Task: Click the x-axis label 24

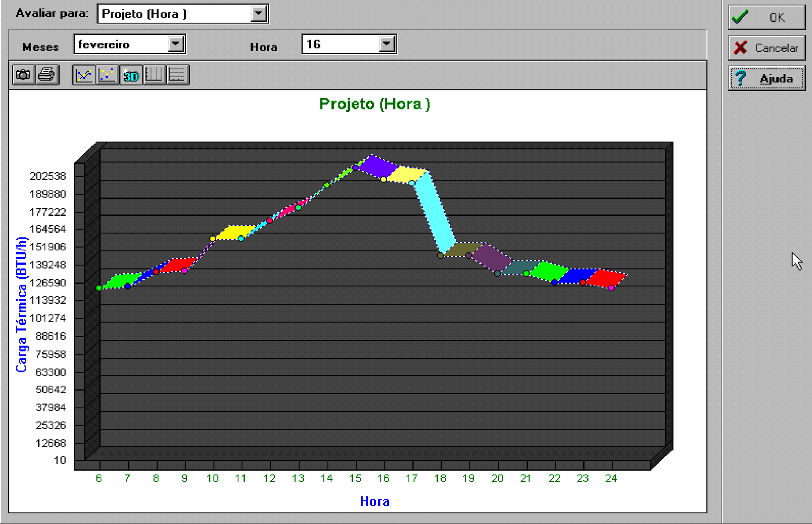Action: tap(611, 479)
